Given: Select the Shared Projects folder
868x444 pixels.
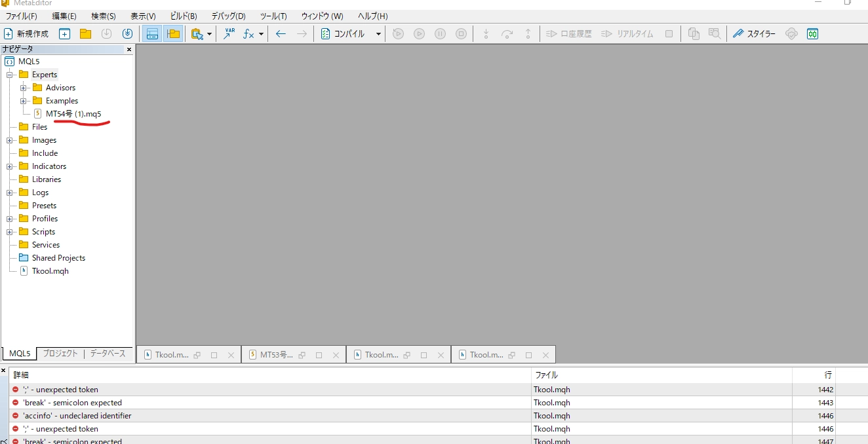Looking at the screenshot, I should [58, 258].
